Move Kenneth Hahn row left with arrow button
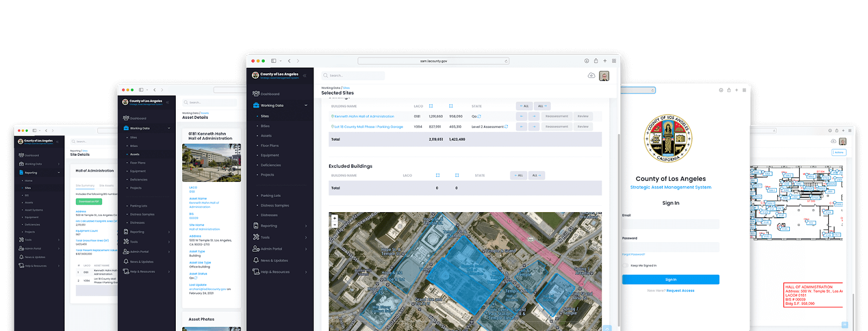Image resolution: width=868 pixels, height=331 pixels. [x=521, y=116]
